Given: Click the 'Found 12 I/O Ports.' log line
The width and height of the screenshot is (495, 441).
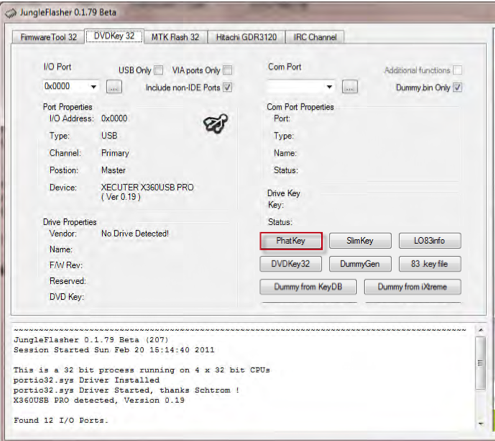Looking at the screenshot, I should [x=61, y=420].
